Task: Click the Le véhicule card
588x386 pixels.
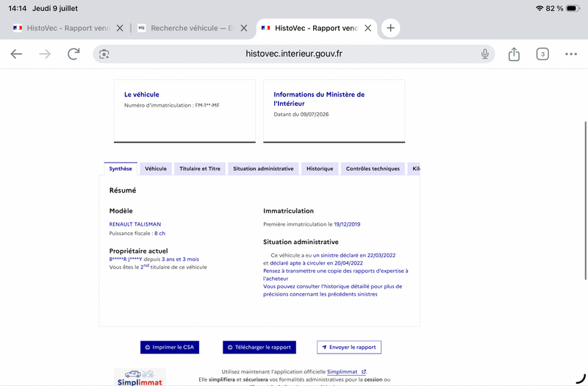Action: click(184, 111)
